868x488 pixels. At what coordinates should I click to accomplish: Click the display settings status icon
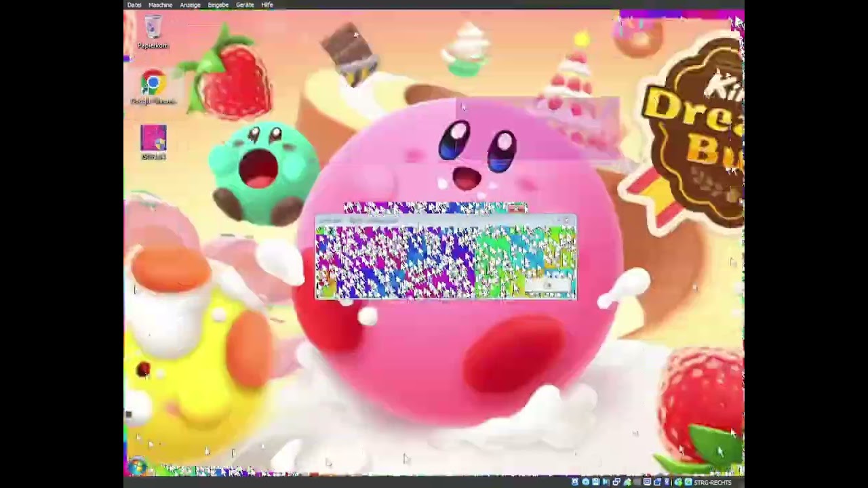click(x=647, y=482)
